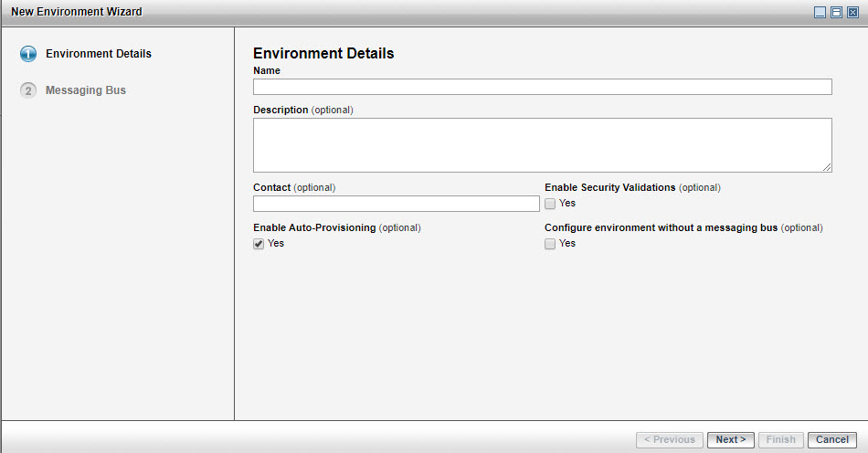Select the Environment Details step
The image size is (868, 453).
pyautogui.click(x=98, y=54)
